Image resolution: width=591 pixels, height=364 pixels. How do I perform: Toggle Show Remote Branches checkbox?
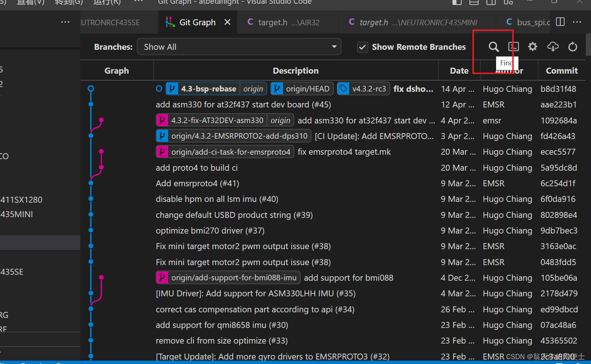362,47
